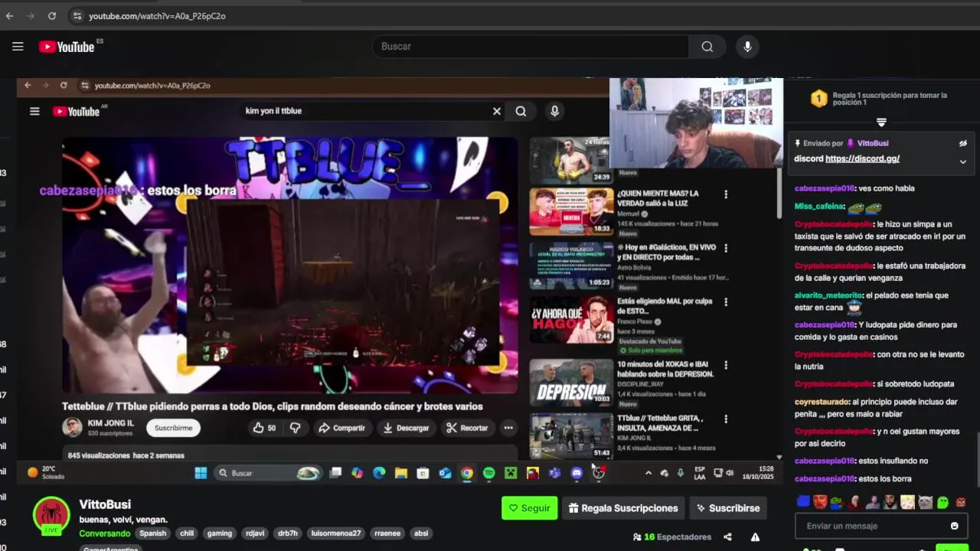The image size is (980, 551).
Task: Open the discord.gg link in chat
Action: pyautogui.click(x=862, y=158)
